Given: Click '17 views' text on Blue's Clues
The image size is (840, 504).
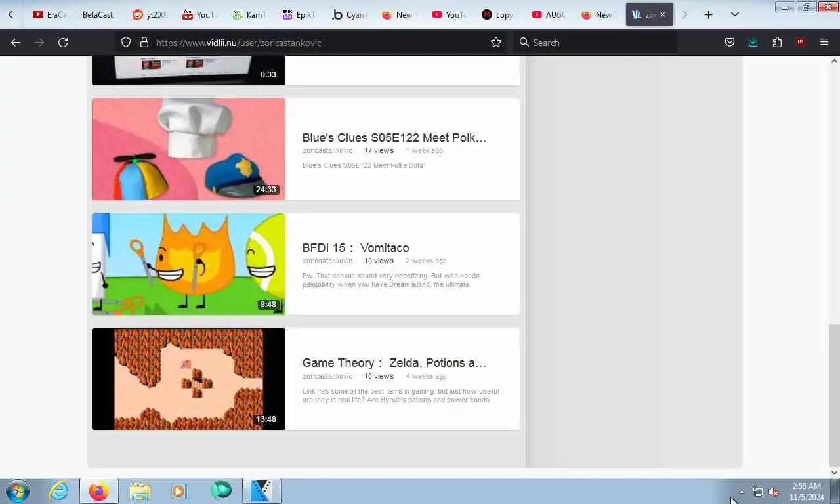Looking at the screenshot, I should [x=379, y=150].
